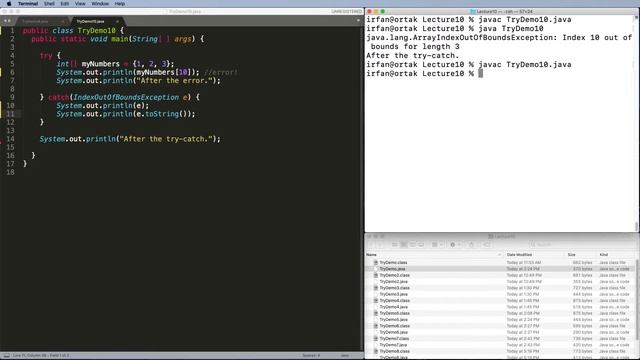
Task: Click the Terminal prompt cursor
Action: [480, 73]
